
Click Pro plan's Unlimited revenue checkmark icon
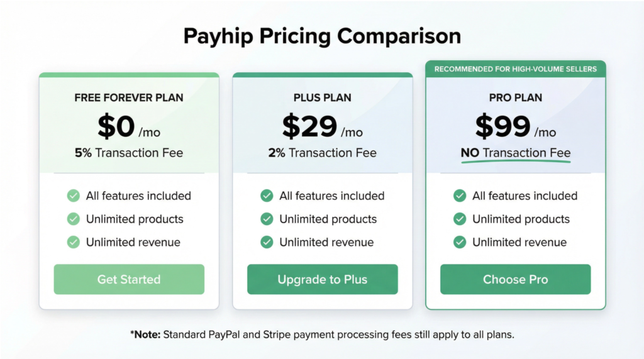point(460,242)
